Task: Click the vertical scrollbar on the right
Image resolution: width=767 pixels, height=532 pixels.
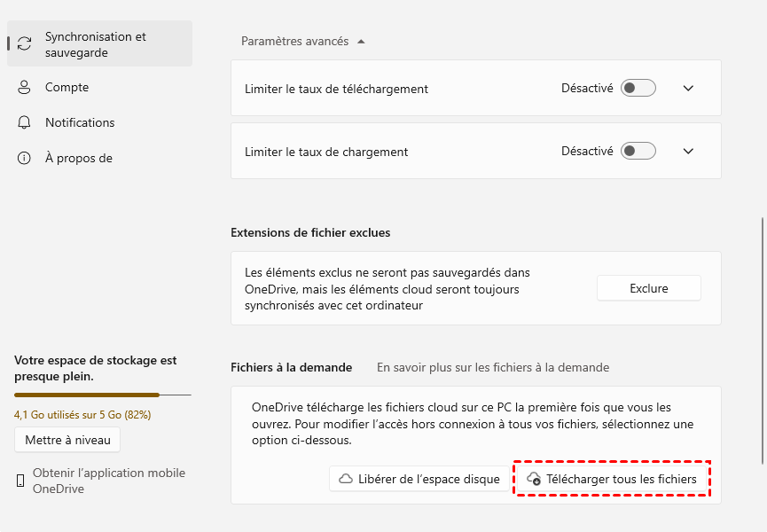Action: tap(762, 340)
